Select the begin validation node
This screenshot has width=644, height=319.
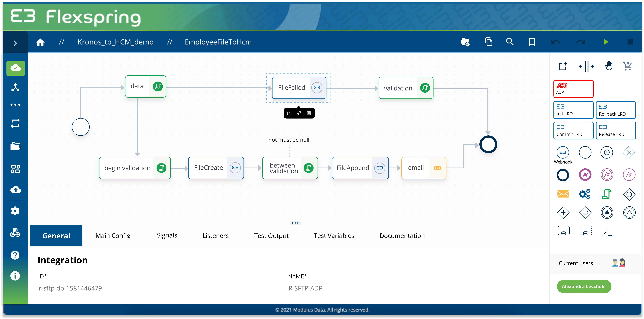pyautogui.click(x=135, y=168)
